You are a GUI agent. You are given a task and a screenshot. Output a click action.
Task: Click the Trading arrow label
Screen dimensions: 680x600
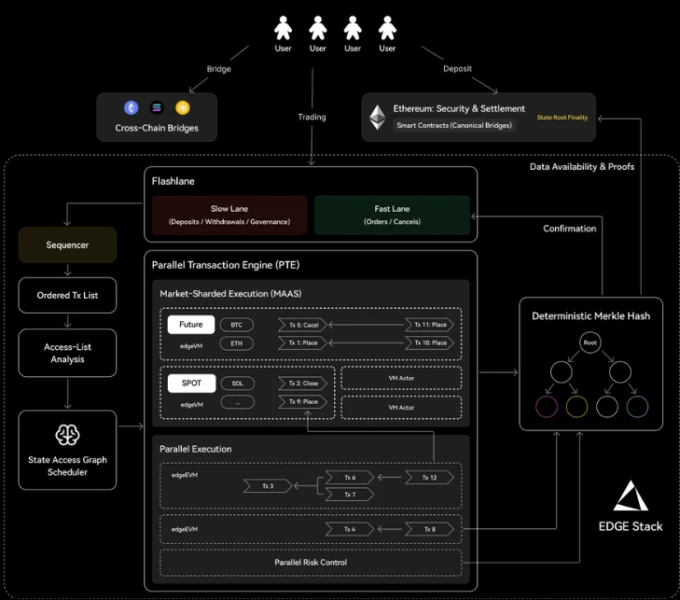(x=312, y=117)
